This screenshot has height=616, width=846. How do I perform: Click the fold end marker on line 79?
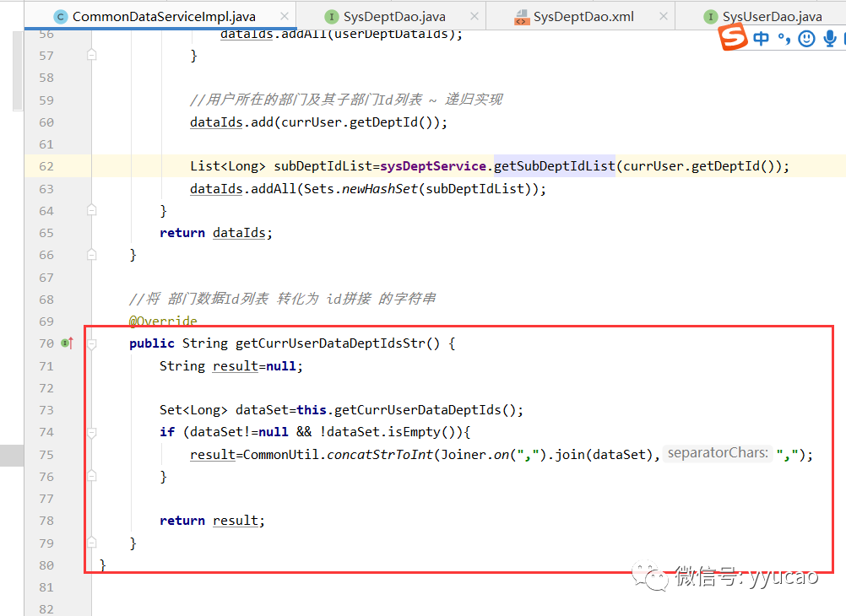(92, 543)
